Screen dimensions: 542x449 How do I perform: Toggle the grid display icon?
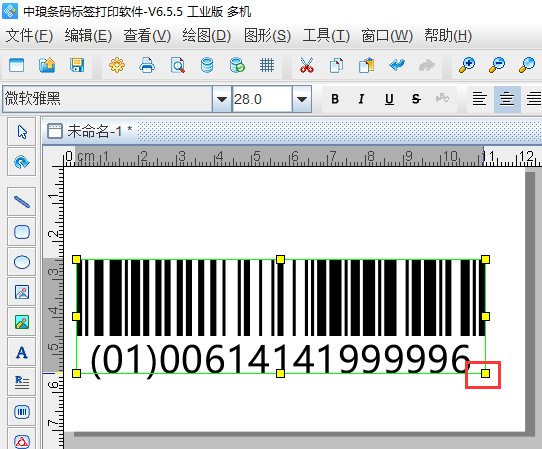coord(267,65)
